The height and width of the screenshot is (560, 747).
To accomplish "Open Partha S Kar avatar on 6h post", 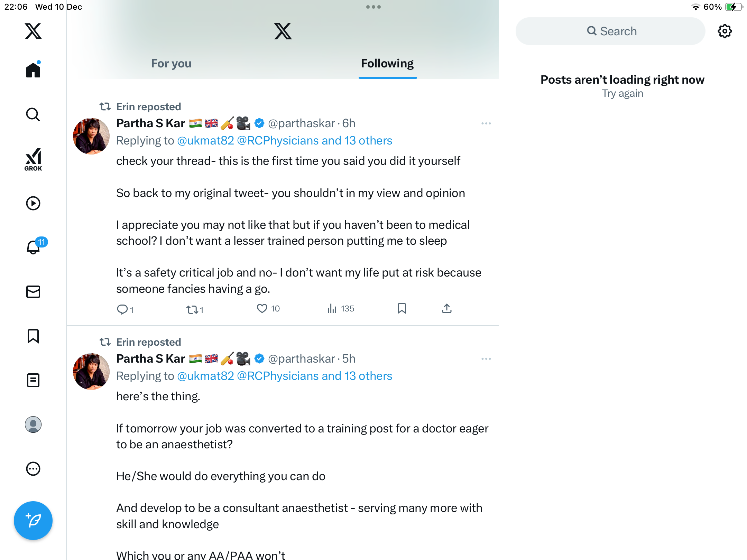I will (x=91, y=136).
